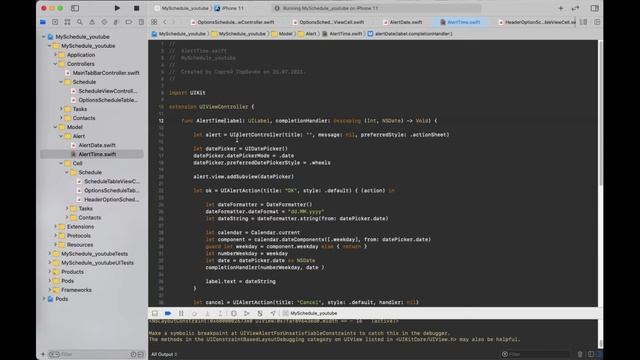Switch to AlertDate.swift tab

(402, 22)
